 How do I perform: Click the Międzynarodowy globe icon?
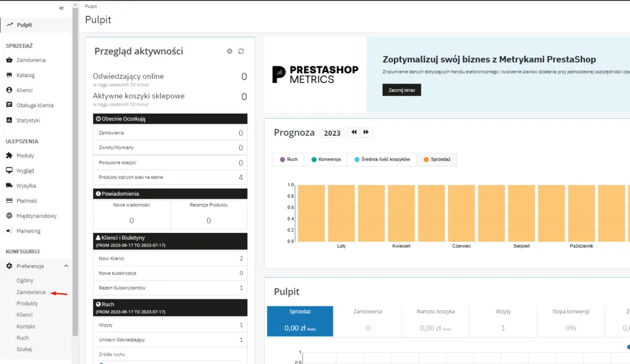tap(9, 216)
